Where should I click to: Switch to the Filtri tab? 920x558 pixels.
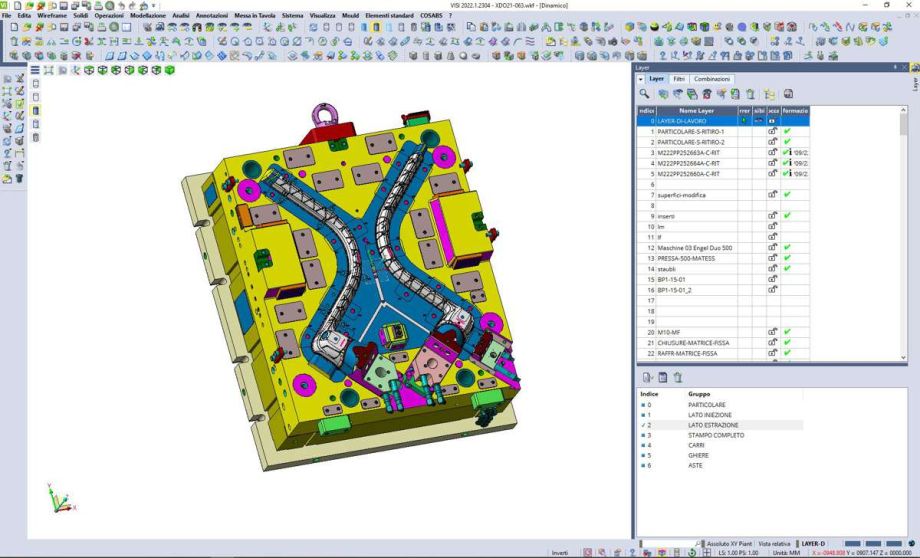(x=679, y=79)
